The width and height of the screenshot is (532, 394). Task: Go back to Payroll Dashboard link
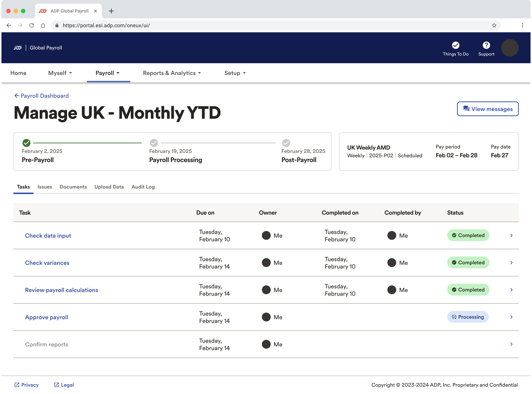[x=42, y=96]
